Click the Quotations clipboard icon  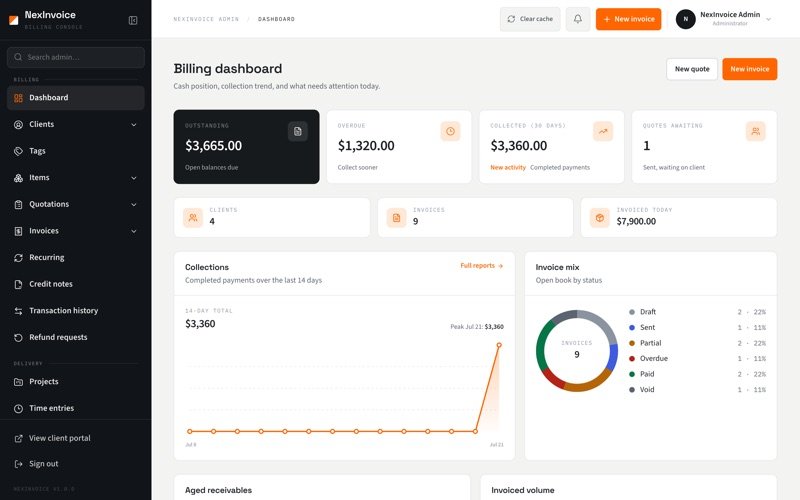pyautogui.click(x=18, y=204)
